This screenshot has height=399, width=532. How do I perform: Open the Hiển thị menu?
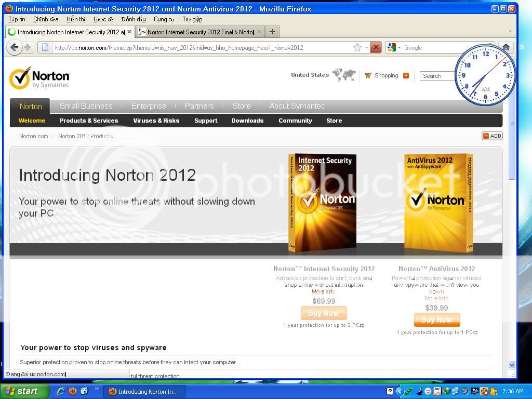pyautogui.click(x=76, y=19)
